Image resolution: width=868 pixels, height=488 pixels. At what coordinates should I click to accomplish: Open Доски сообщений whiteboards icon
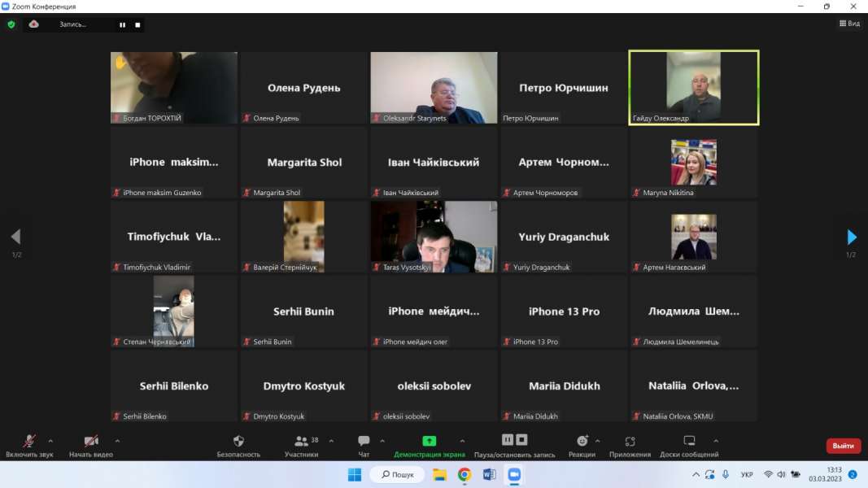pos(689,442)
